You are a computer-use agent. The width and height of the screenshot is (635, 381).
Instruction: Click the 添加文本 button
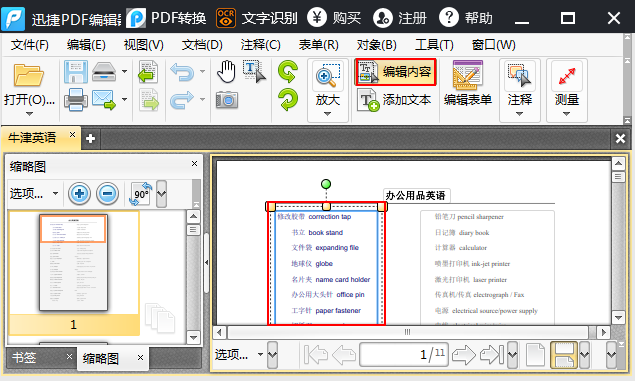point(394,100)
